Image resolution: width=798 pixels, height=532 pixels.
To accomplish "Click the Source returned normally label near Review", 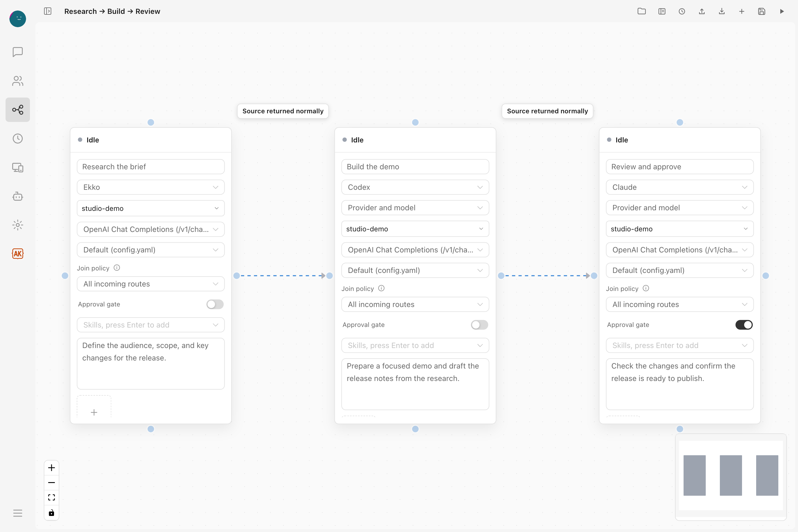I will 547,111.
